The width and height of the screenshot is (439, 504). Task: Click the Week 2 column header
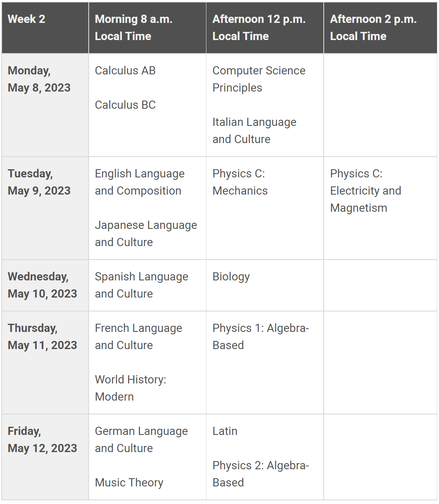coord(45,28)
